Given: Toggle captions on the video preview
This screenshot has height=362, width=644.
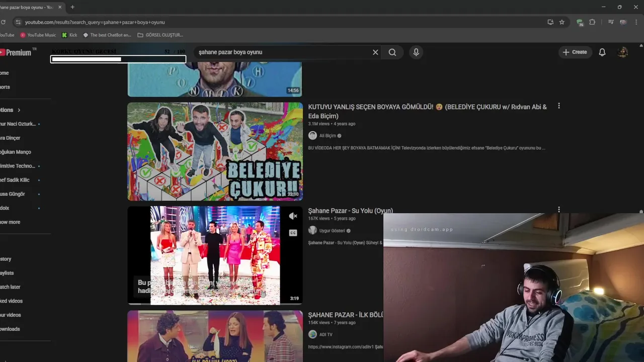Looking at the screenshot, I should pos(293,233).
